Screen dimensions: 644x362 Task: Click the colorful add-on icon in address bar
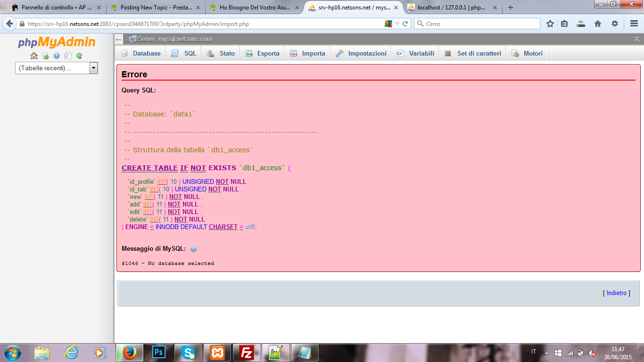tap(388, 24)
